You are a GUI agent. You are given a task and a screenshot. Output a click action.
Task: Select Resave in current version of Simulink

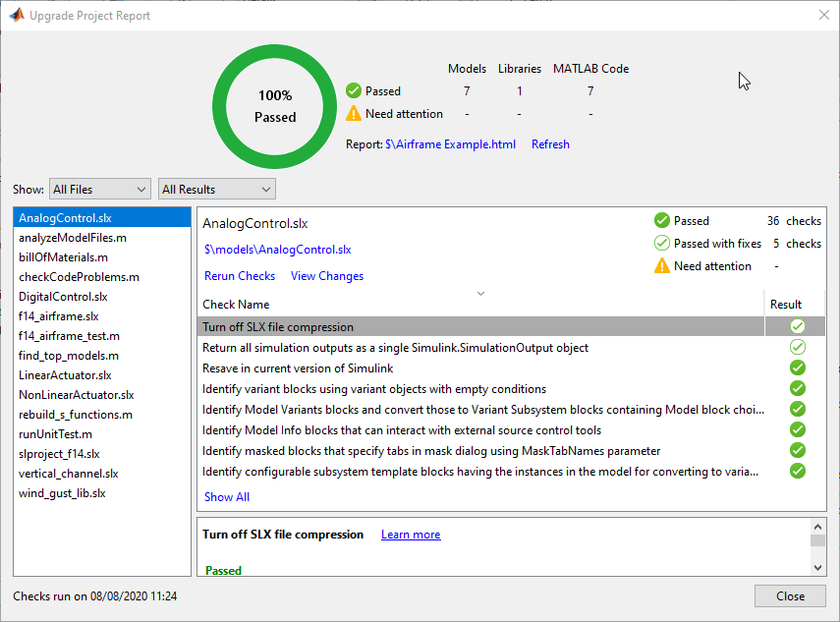tap(480, 368)
